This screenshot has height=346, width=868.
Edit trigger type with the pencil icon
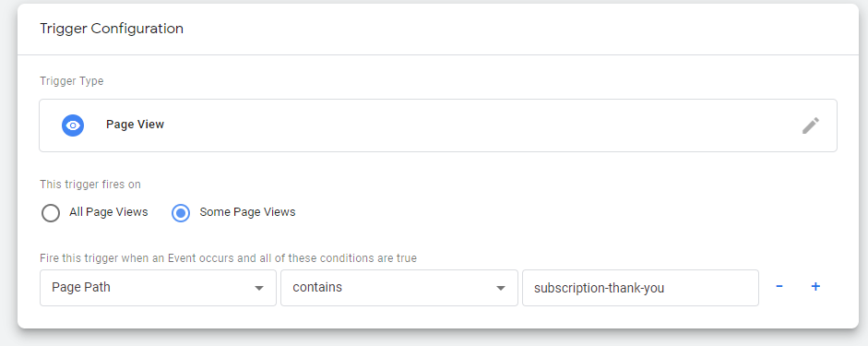click(811, 125)
